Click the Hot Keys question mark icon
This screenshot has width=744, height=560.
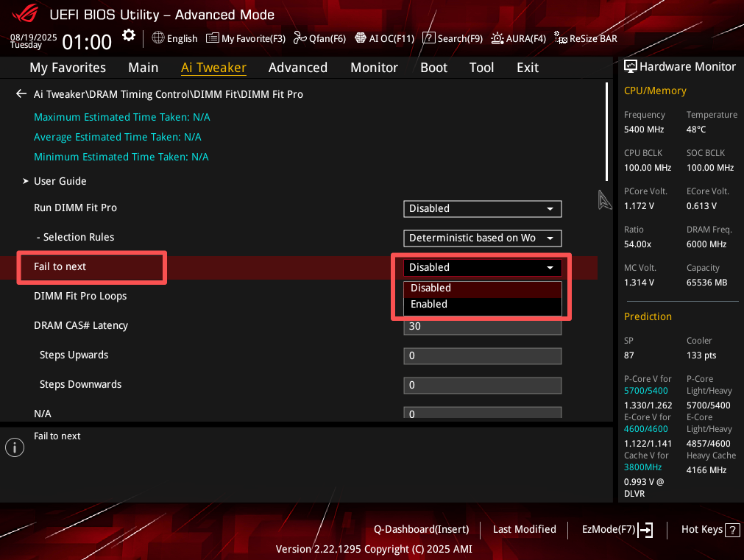[x=733, y=530]
